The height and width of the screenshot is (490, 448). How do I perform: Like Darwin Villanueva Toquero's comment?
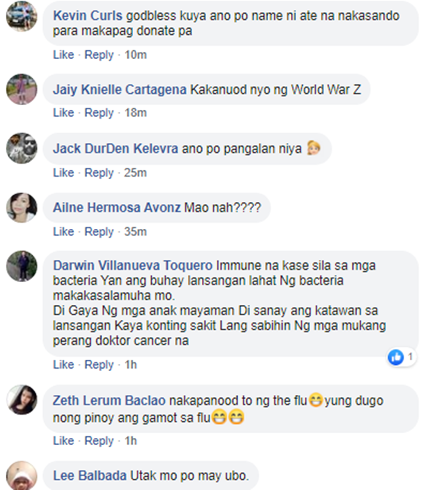[63, 365]
